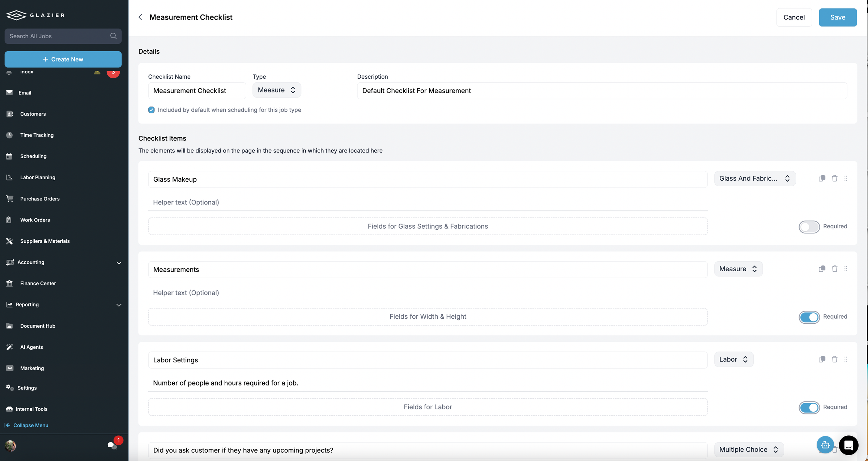Open Document Hub in the sidebar

pos(38,326)
